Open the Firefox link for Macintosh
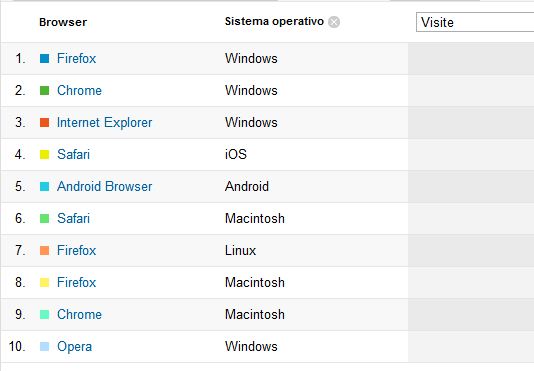The width and height of the screenshot is (534, 371). click(x=77, y=282)
